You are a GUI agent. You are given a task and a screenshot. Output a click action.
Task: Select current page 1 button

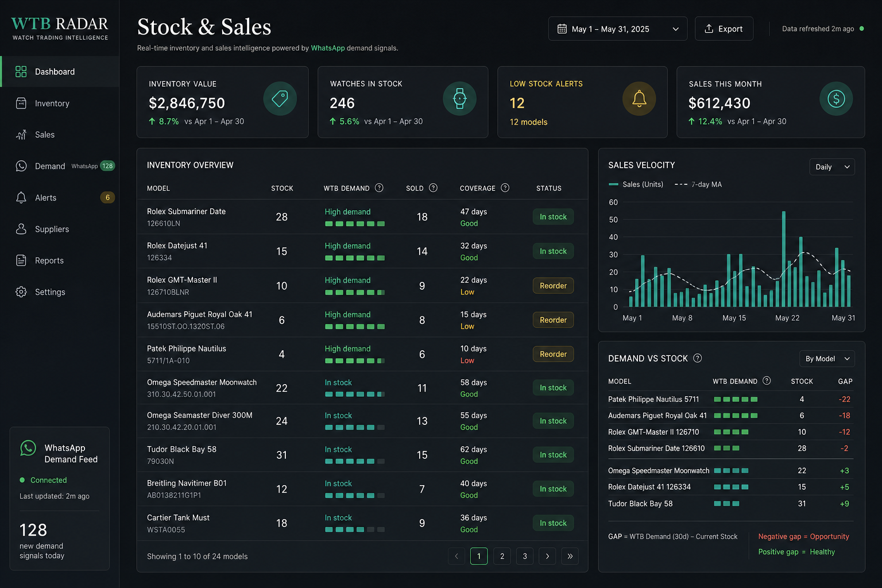coord(479,556)
